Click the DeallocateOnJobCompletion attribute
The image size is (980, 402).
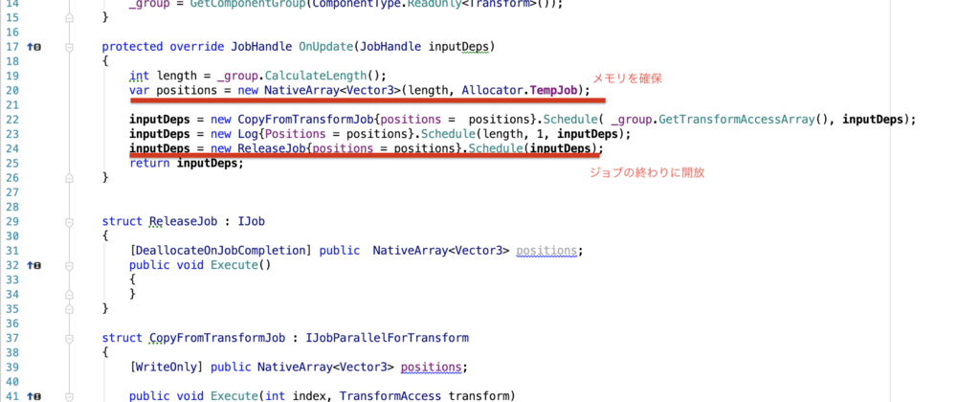(x=220, y=251)
